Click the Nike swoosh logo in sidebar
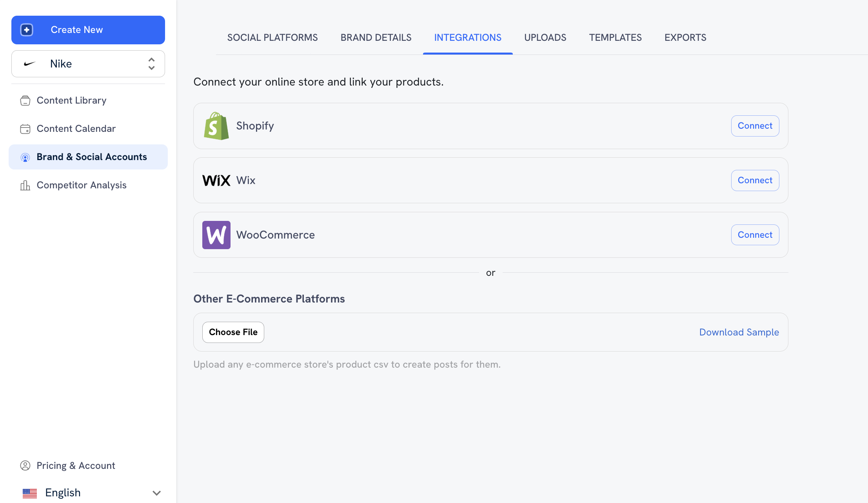 pos(29,64)
